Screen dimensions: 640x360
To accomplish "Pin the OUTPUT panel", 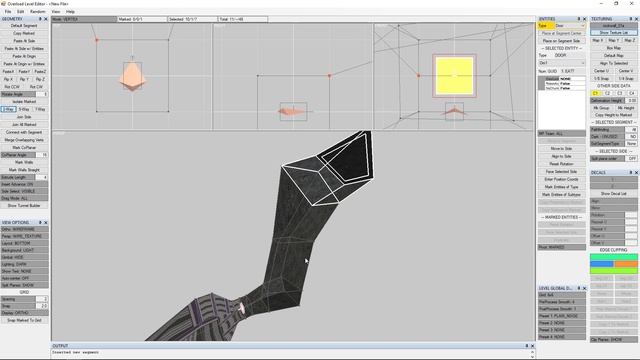I will point(527,346).
